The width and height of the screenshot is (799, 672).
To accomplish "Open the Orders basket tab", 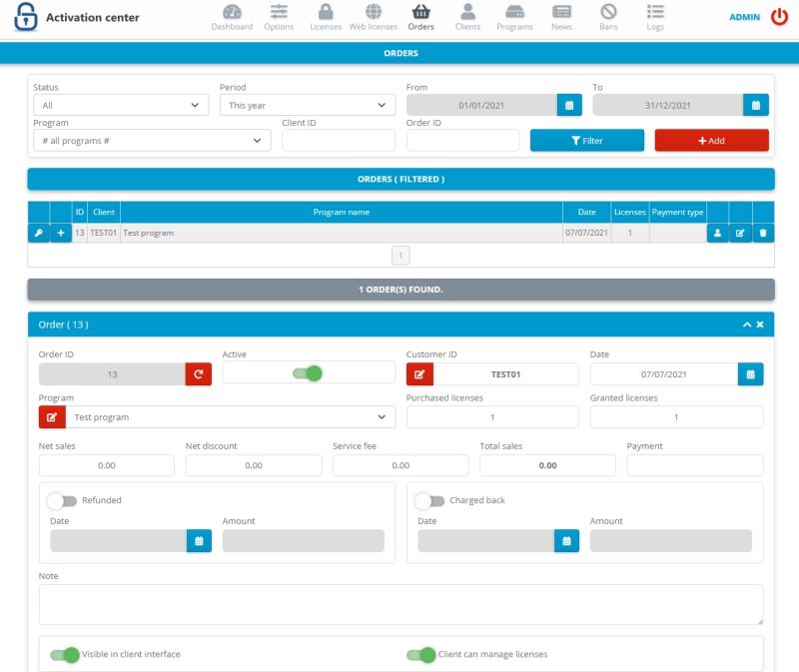I will 420,17.
